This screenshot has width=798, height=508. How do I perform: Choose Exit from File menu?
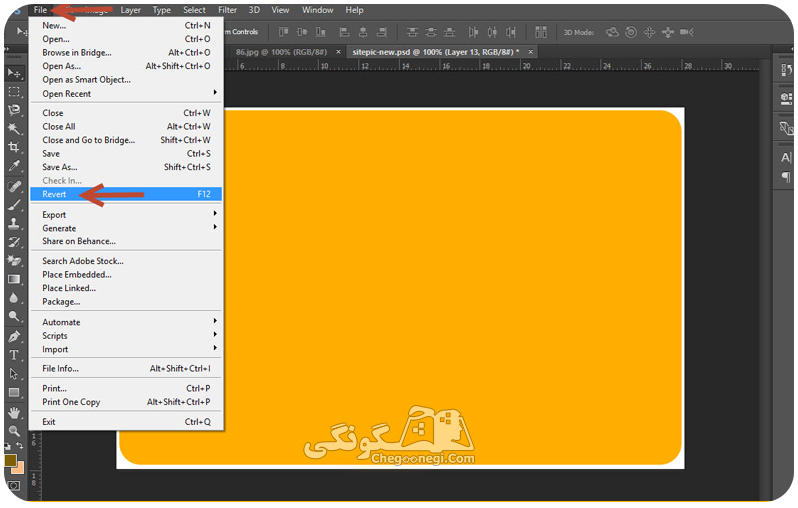coord(126,421)
